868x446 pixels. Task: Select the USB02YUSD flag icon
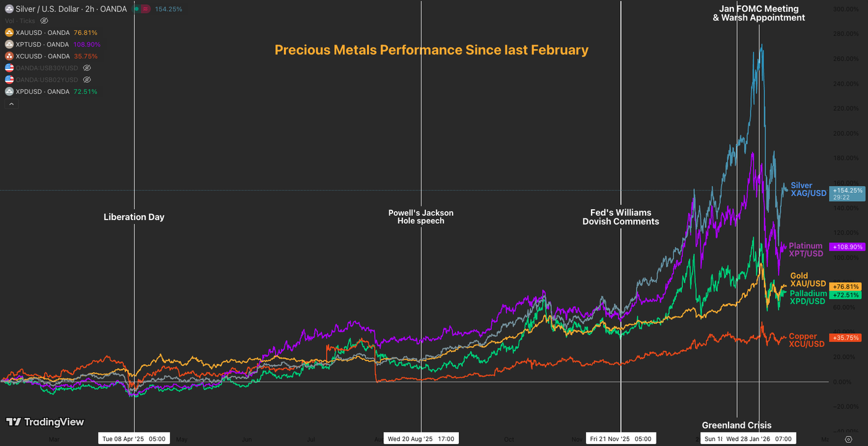tap(9, 79)
